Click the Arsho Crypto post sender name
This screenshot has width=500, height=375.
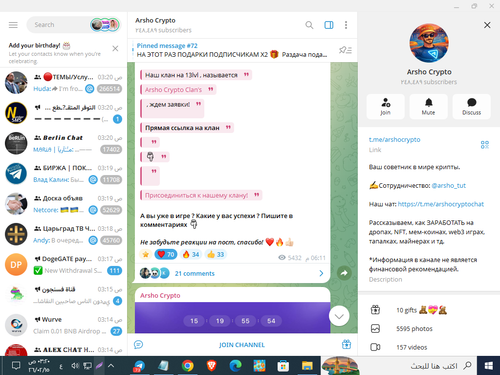(160, 296)
